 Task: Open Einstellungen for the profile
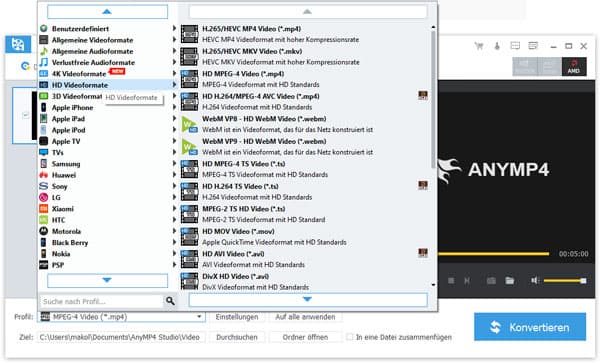point(237,317)
